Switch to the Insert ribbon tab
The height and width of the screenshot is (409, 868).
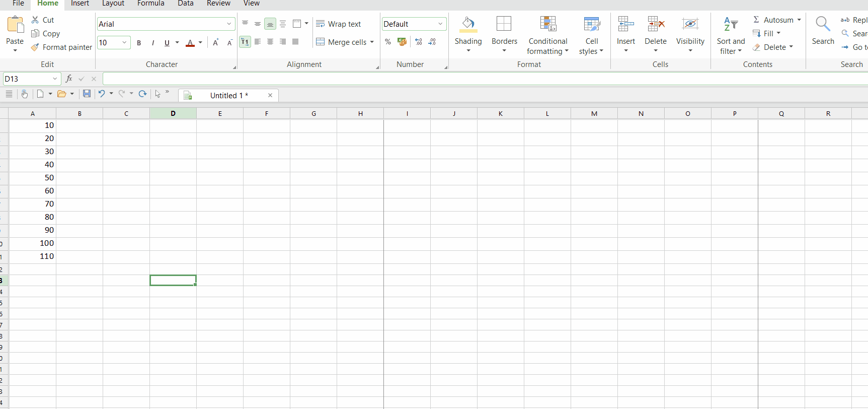[x=80, y=4]
